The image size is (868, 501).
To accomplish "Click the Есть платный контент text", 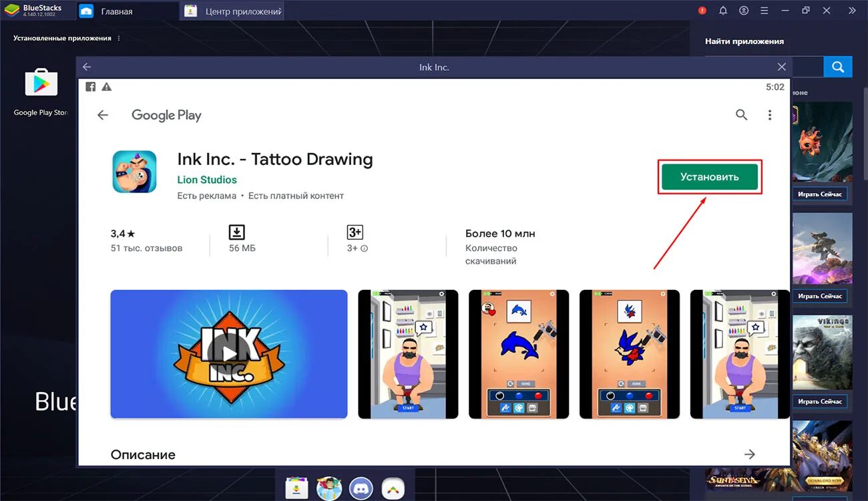I will 296,196.
